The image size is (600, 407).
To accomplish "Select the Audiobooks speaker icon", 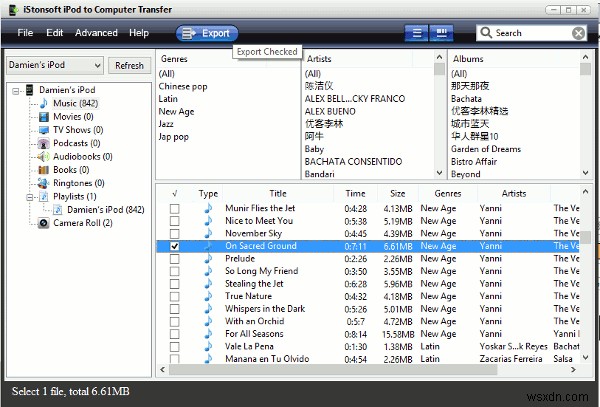I will click(x=43, y=156).
